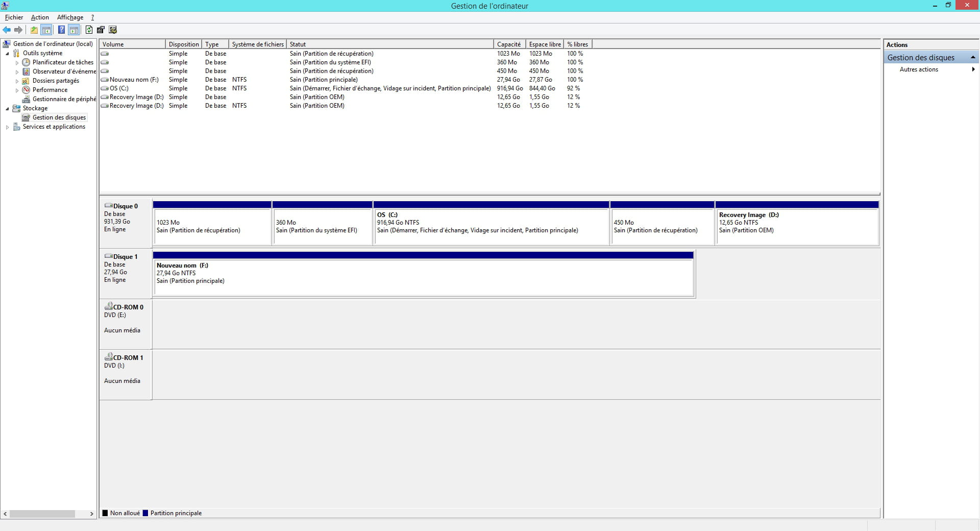Sort by Système de fichiers column header
The image size is (980, 531).
pyautogui.click(x=258, y=44)
